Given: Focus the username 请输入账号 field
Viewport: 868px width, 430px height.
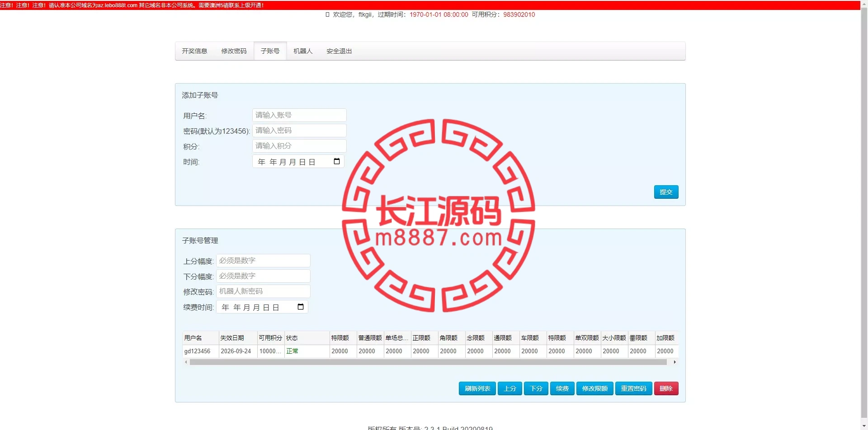Looking at the screenshot, I should pos(299,115).
